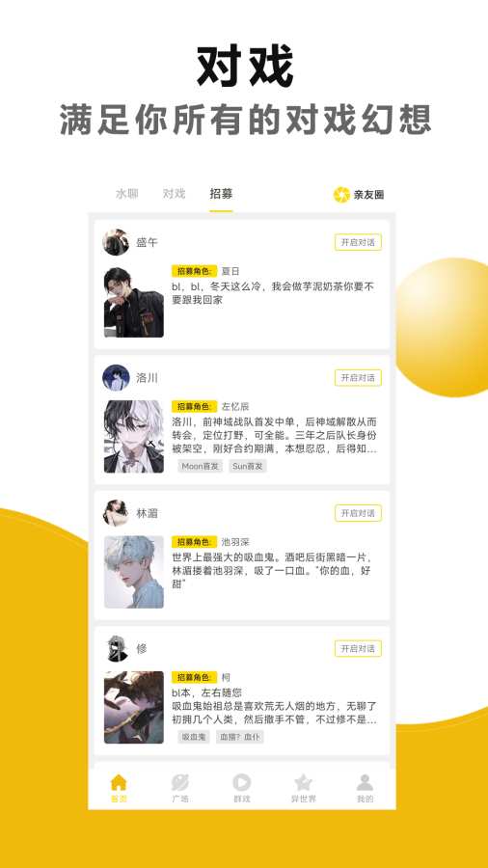This screenshot has width=488, height=868.
Task: Click 开启对话 on 林涸's post
Action: [358, 513]
